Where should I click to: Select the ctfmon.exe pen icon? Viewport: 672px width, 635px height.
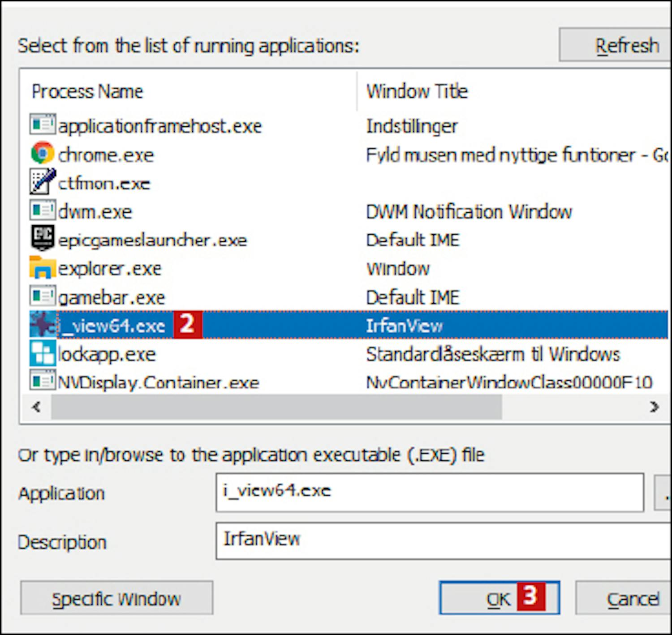(x=43, y=181)
